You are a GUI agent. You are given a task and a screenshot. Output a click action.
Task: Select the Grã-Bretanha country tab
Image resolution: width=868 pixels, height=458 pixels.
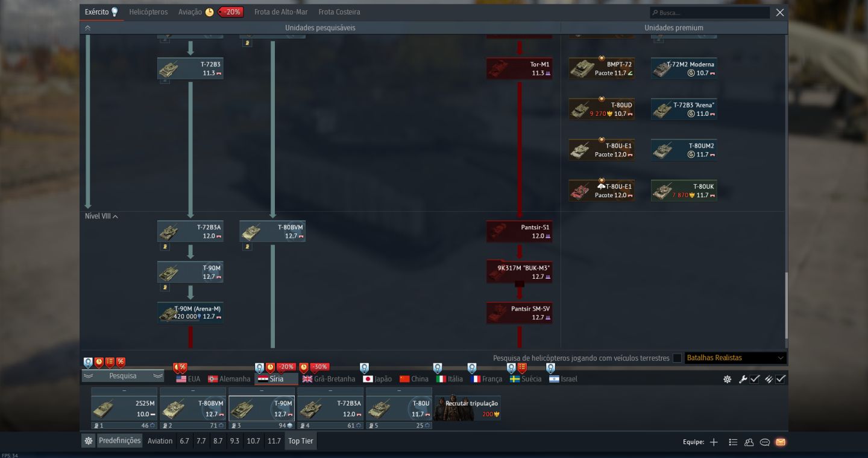329,379
